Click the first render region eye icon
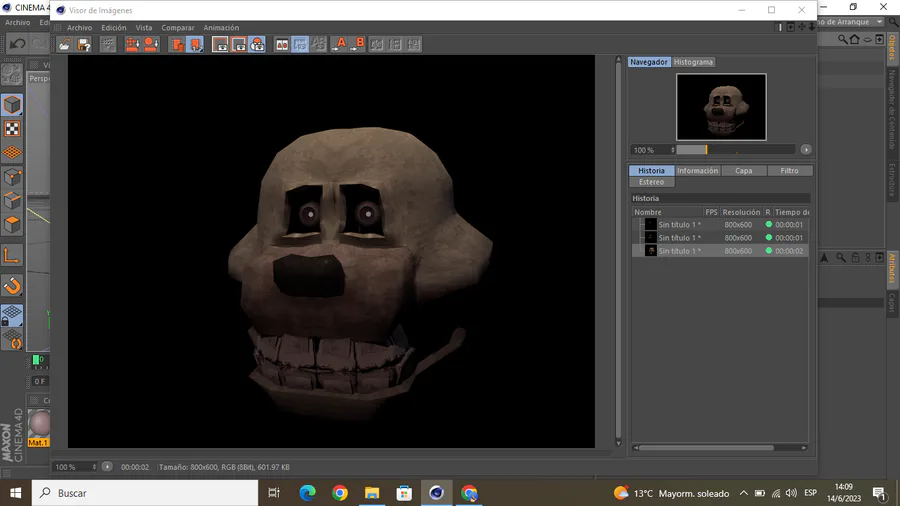Screen dimensions: 900x506 tap(220, 44)
